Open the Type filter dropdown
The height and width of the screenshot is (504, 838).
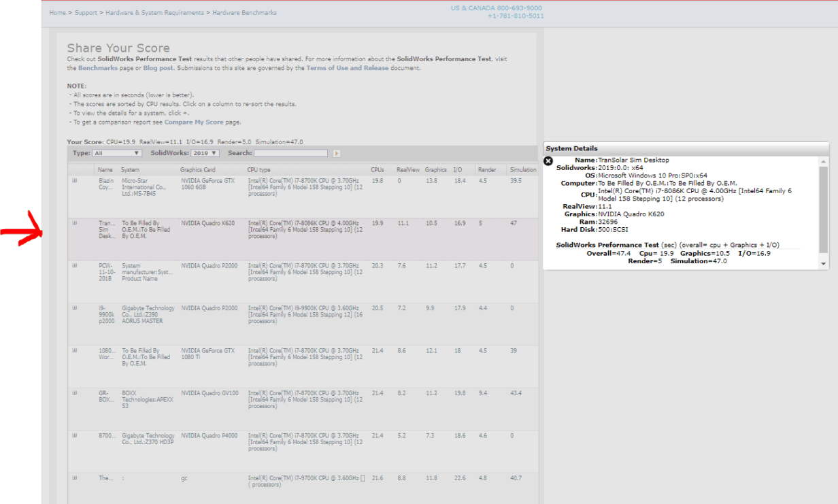coord(116,154)
